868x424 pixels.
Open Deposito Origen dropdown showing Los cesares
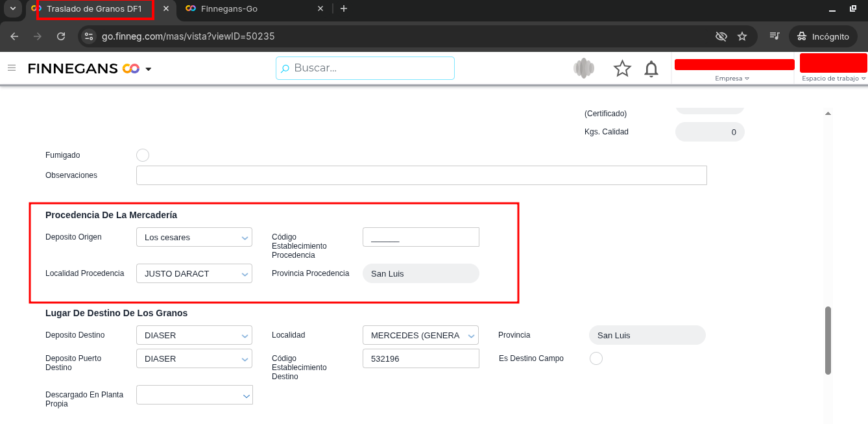pos(194,238)
